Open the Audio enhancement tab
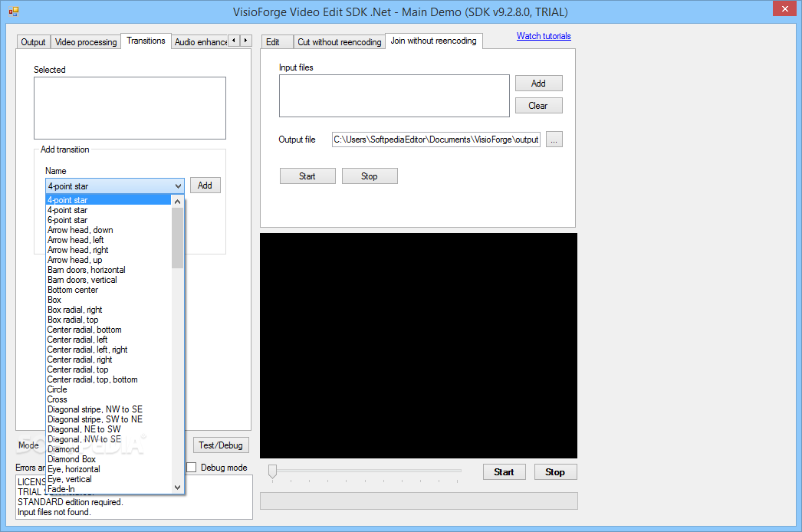Screen dimensions: 802x532 [x=199, y=42]
